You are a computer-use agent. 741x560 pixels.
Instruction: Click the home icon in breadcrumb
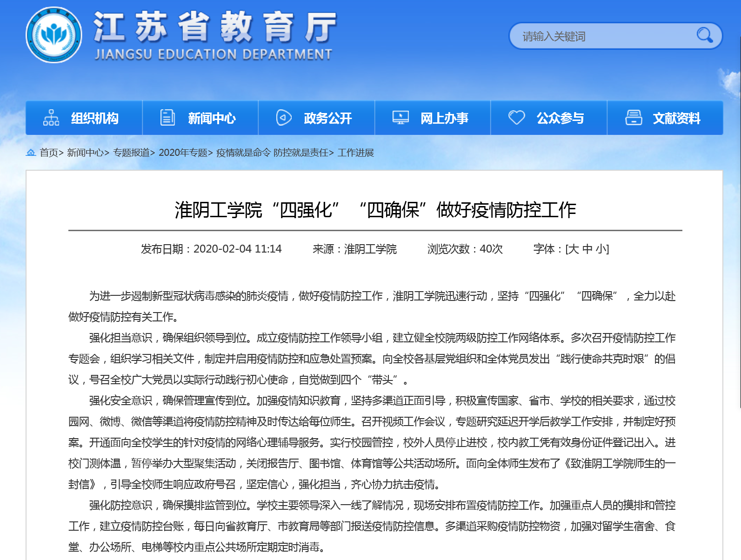coord(31,153)
